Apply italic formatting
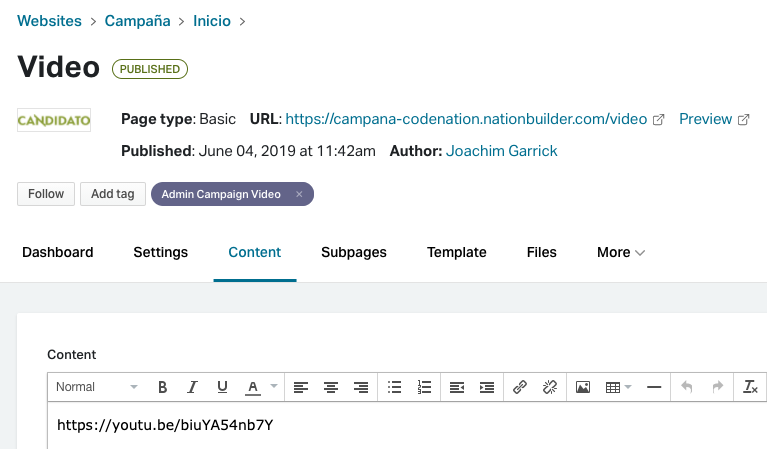Viewport: 767px width, 449px height. 192,387
